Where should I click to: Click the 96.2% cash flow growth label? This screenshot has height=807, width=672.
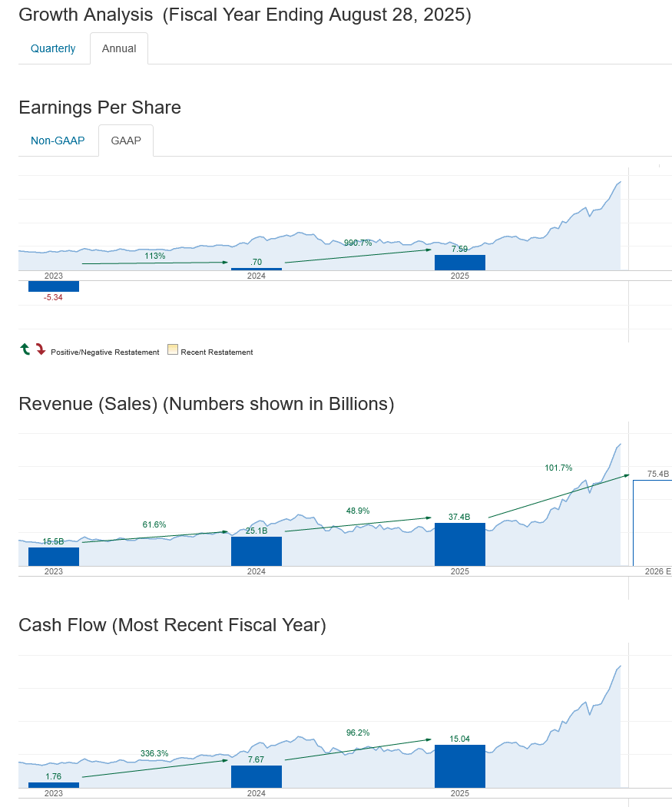click(358, 733)
